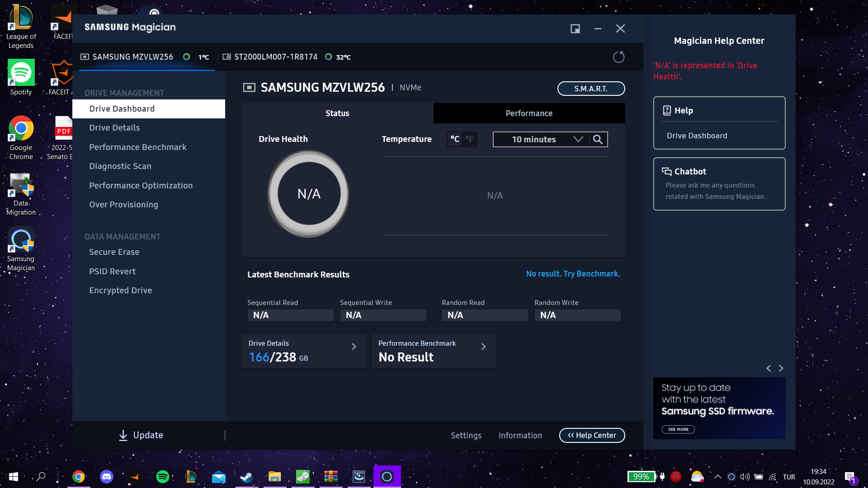
Task: Switch to the Performance tab
Action: click(529, 113)
